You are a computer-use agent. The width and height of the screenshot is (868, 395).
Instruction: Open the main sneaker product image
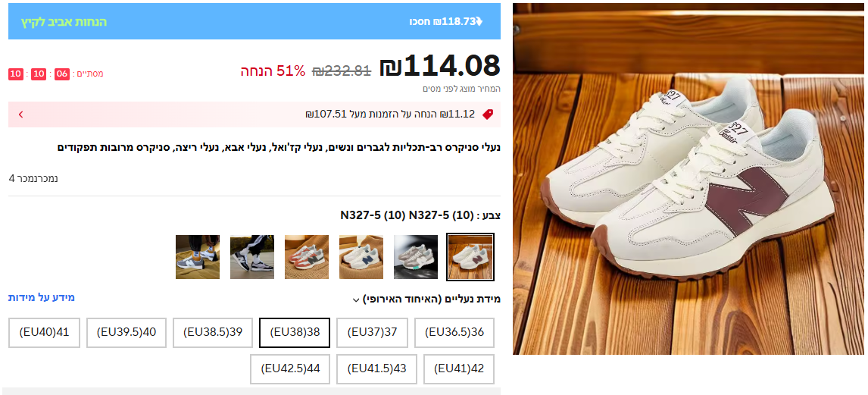(x=688, y=179)
